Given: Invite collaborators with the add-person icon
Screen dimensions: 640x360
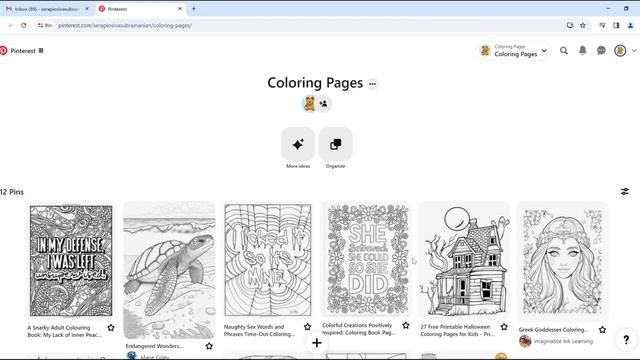Looking at the screenshot, I should 324,104.
